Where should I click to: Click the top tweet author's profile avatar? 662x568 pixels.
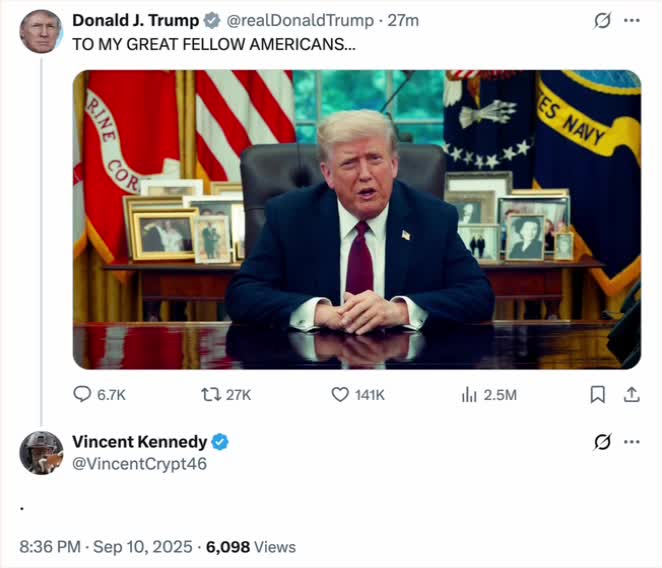point(41,32)
